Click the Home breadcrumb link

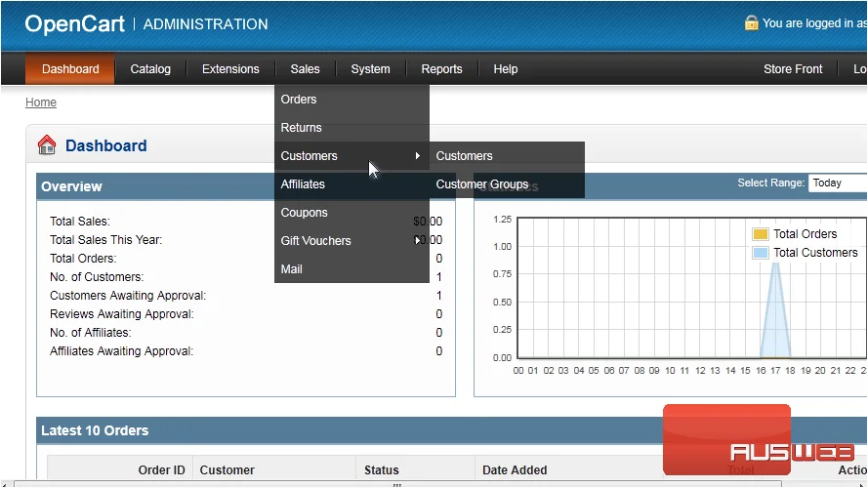[x=41, y=102]
